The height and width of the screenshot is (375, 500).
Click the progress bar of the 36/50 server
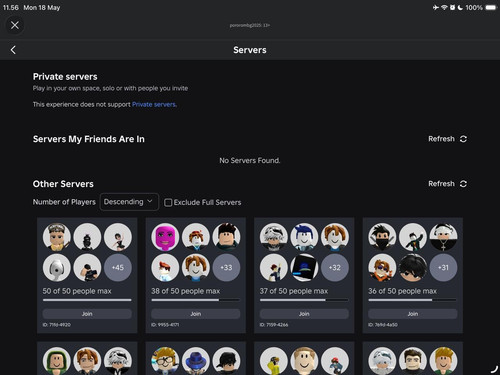(413, 300)
